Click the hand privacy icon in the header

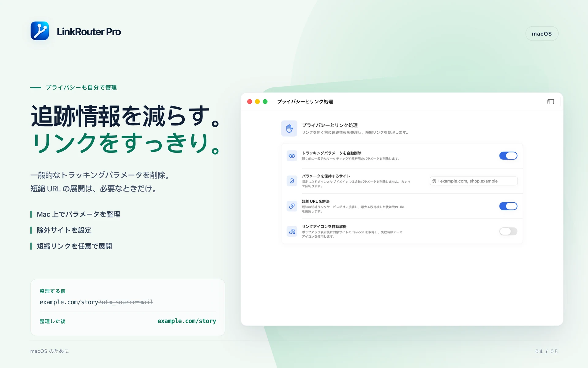pyautogui.click(x=289, y=128)
